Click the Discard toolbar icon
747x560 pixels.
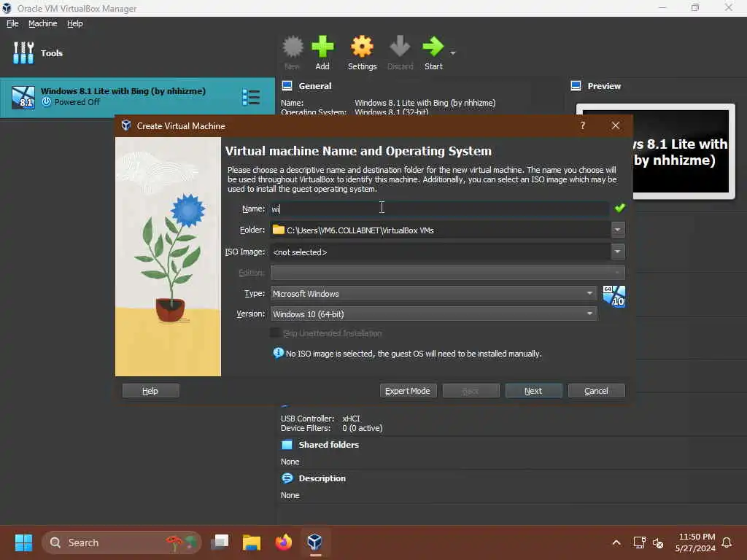coord(400,47)
